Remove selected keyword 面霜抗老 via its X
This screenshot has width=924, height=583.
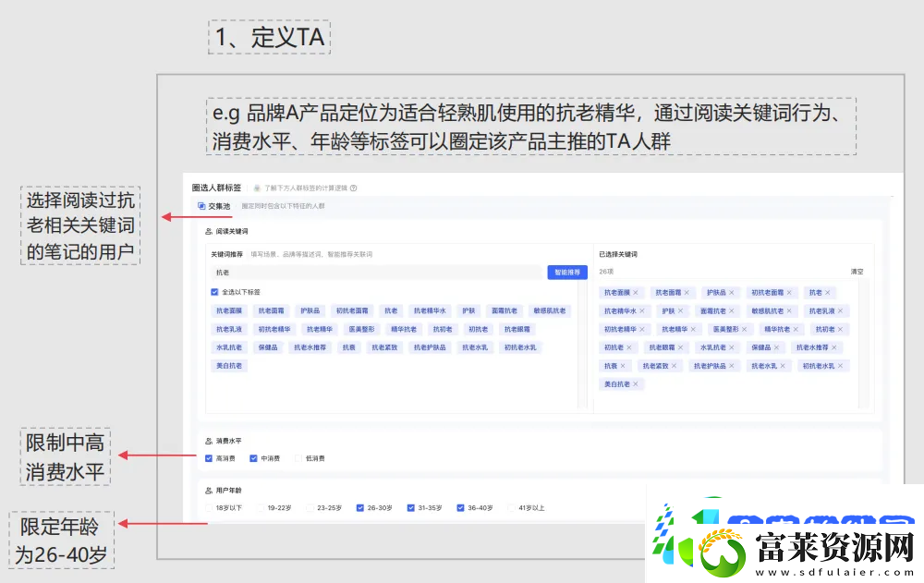731,310
